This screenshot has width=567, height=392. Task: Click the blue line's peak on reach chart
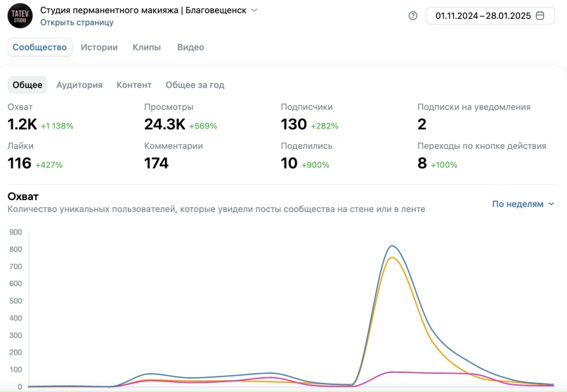(x=391, y=246)
